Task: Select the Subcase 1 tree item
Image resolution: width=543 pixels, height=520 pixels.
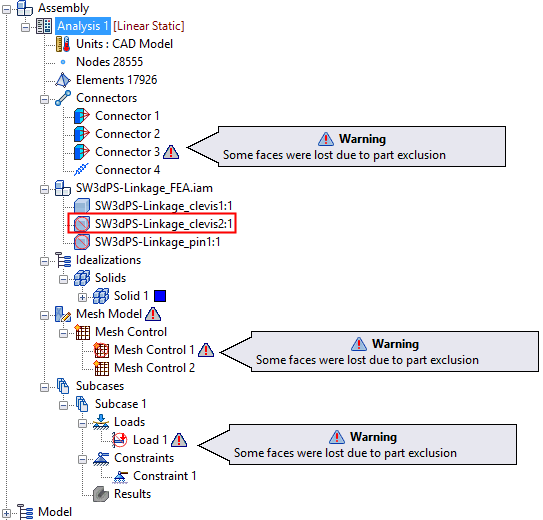Action: [121, 404]
